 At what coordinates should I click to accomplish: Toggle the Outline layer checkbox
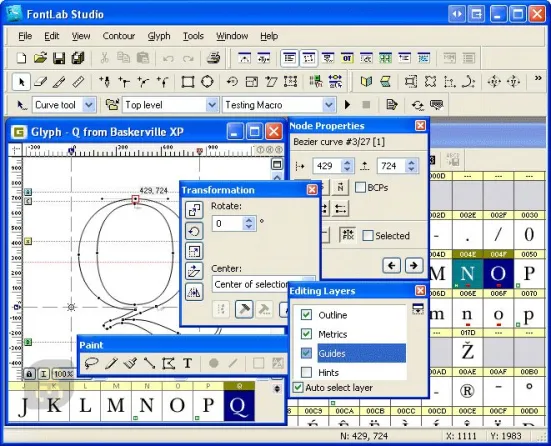tap(306, 315)
